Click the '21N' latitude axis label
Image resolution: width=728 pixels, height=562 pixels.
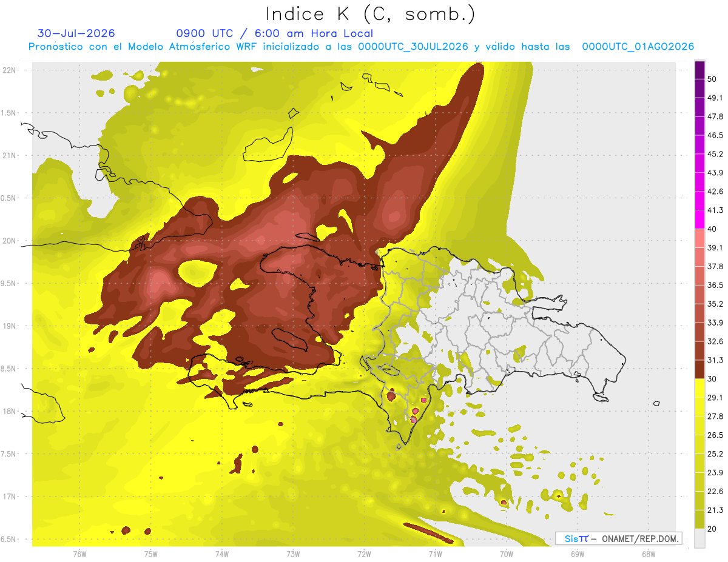8,156
